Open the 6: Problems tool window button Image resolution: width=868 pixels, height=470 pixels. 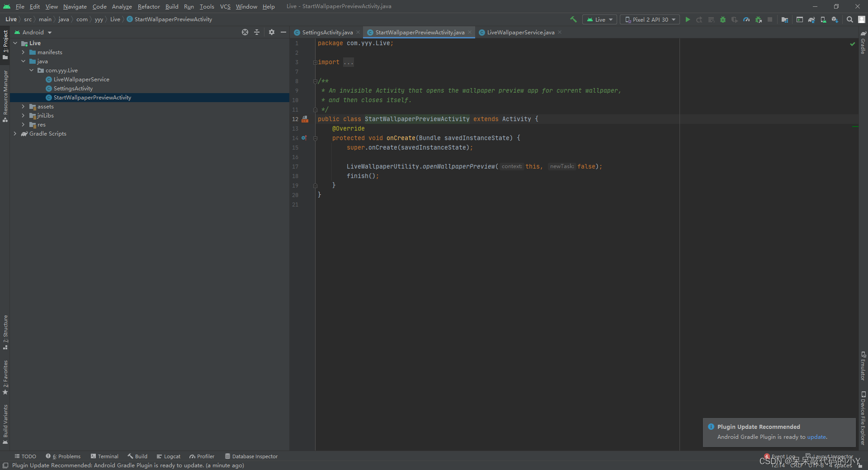tap(63, 456)
